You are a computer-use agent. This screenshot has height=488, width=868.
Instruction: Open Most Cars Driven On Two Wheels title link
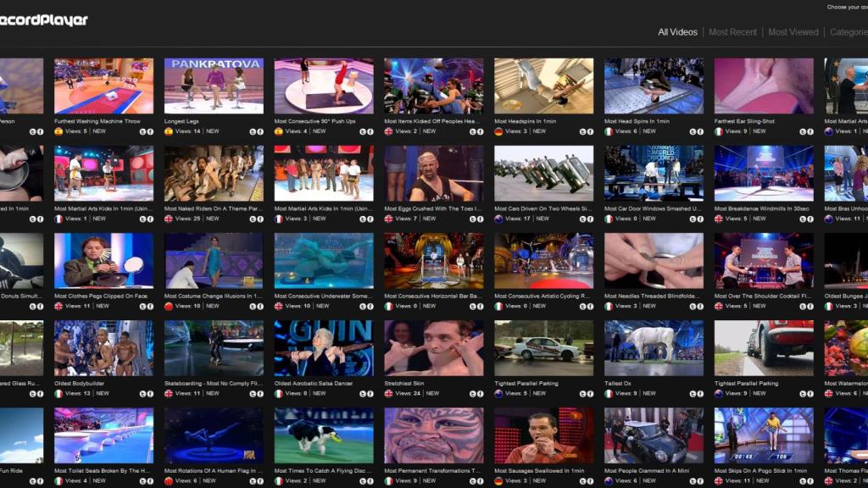543,208
